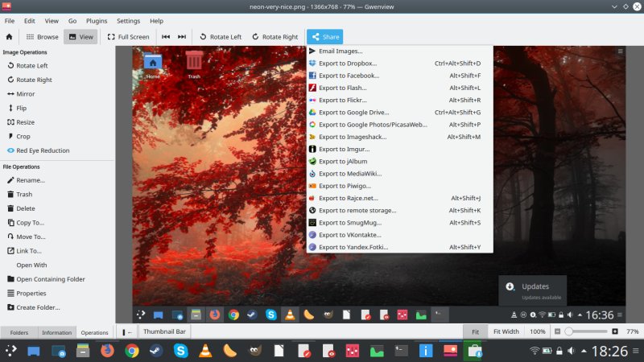Go to the next image
The height and width of the screenshot is (362, 644).
pos(182,36)
